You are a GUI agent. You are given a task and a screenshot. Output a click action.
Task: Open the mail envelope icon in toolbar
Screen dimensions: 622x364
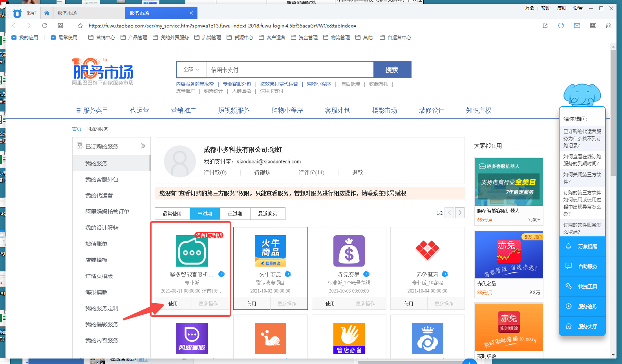(x=577, y=26)
